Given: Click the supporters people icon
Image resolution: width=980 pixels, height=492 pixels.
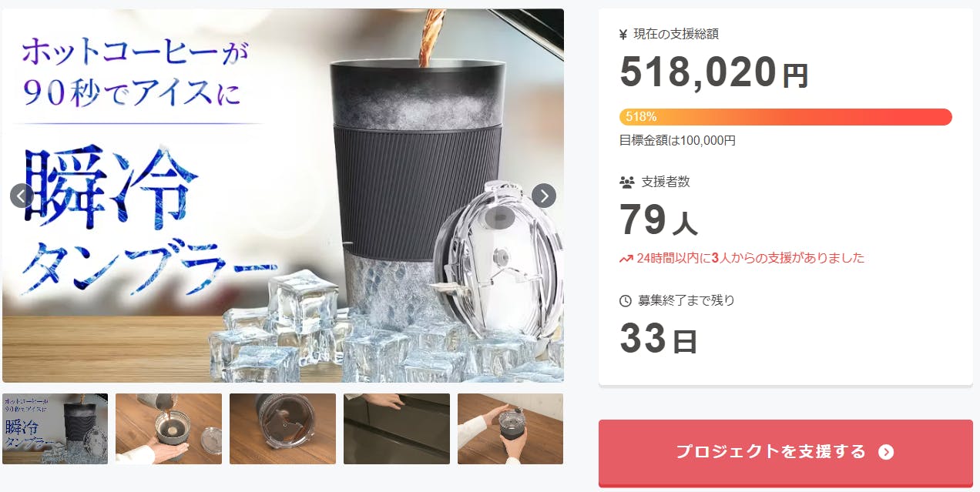Looking at the screenshot, I should pyautogui.click(x=626, y=182).
